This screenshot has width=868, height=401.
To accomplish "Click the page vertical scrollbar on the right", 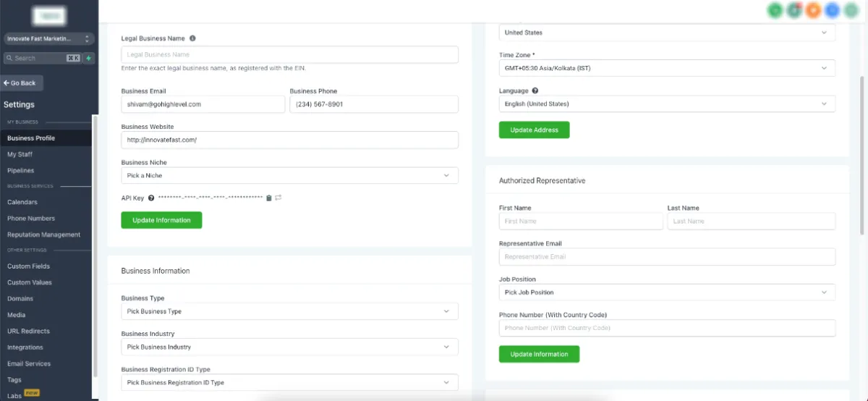I will 861,156.
